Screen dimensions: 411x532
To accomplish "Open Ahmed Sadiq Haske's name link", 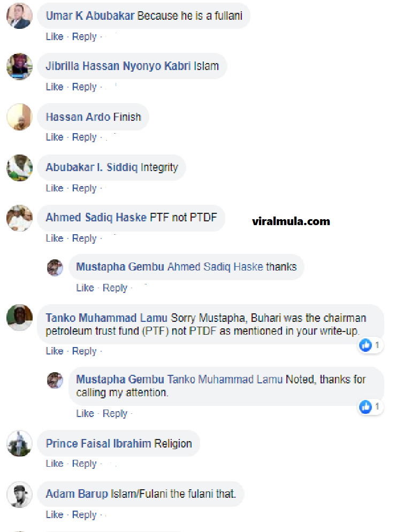I will [x=96, y=218].
